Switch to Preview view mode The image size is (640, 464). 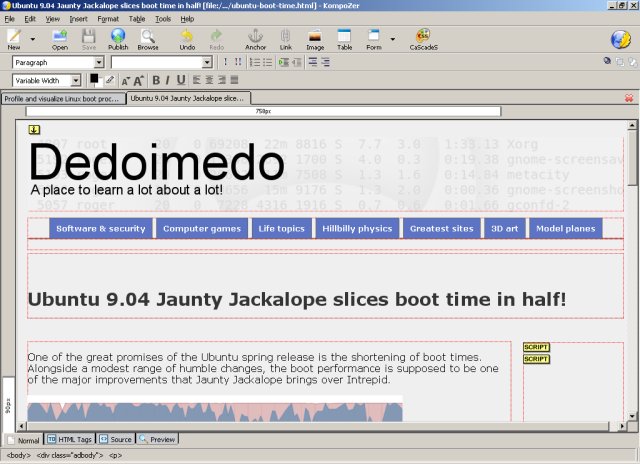(157, 439)
